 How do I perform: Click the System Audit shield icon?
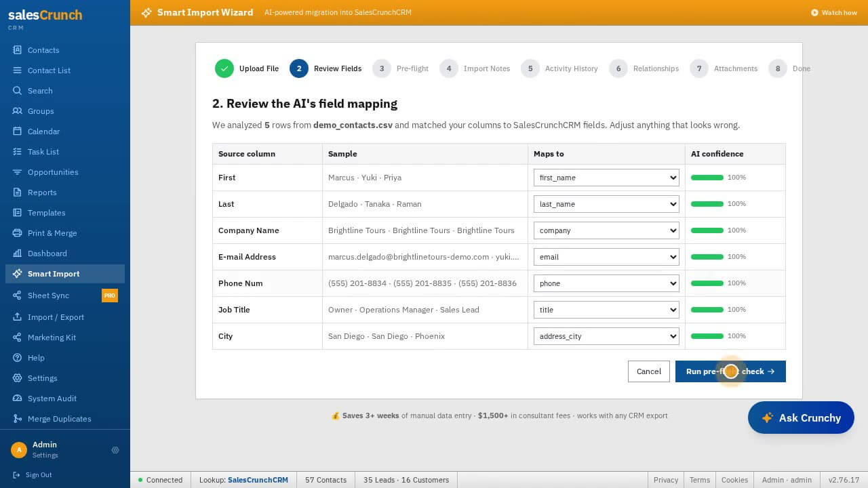pos(17,399)
